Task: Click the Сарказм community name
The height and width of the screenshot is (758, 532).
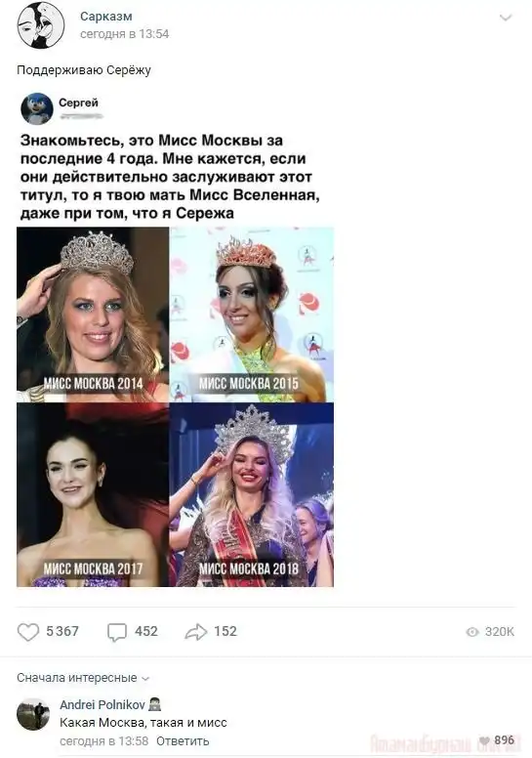Action: tap(105, 17)
